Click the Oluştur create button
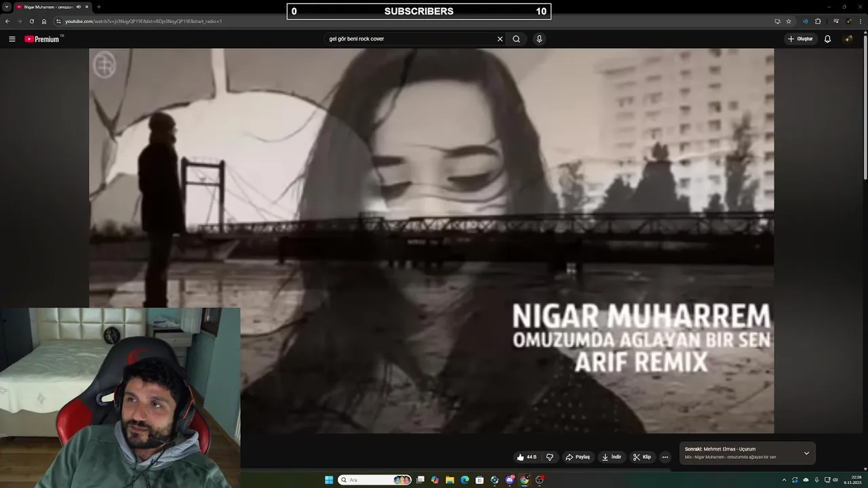Viewport: 868px width, 488px height. (x=800, y=39)
